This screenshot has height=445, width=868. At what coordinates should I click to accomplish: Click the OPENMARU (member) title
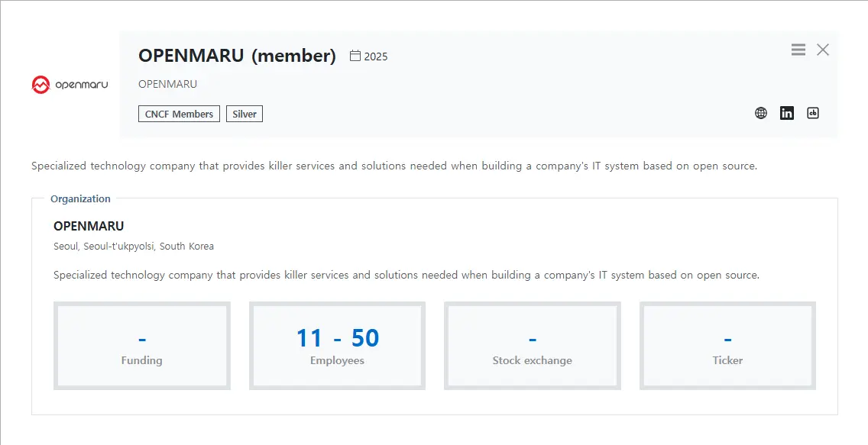click(x=237, y=56)
